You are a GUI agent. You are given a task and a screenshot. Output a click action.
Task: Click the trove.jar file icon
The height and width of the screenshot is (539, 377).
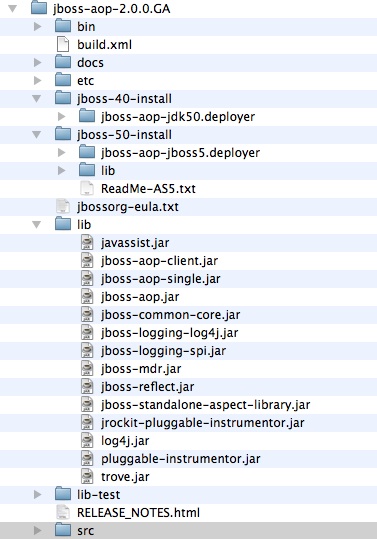click(87, 476)
